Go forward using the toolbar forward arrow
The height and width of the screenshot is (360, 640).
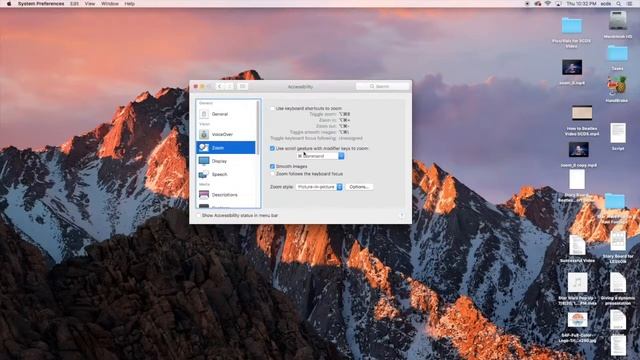(229, 87)
